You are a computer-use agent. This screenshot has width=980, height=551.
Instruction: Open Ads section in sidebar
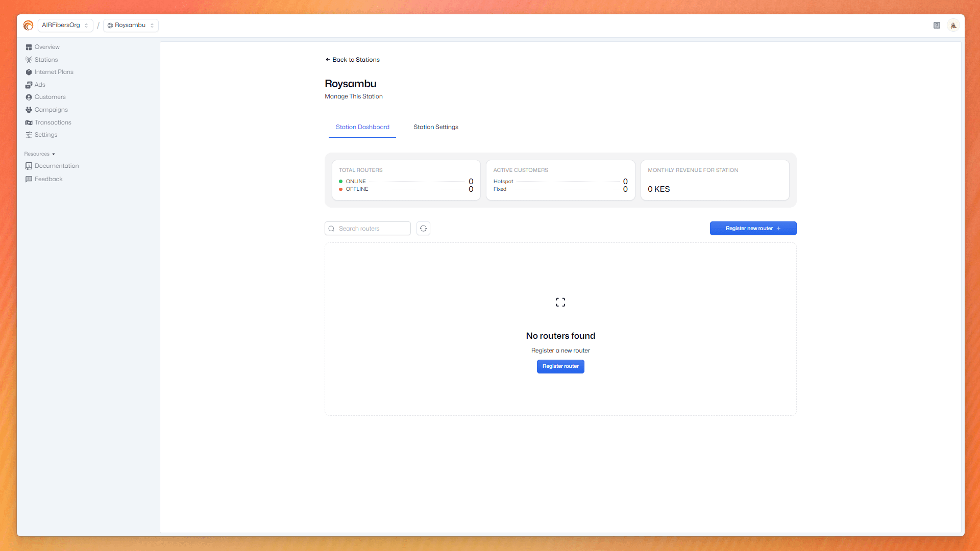(x=40, y=85)
